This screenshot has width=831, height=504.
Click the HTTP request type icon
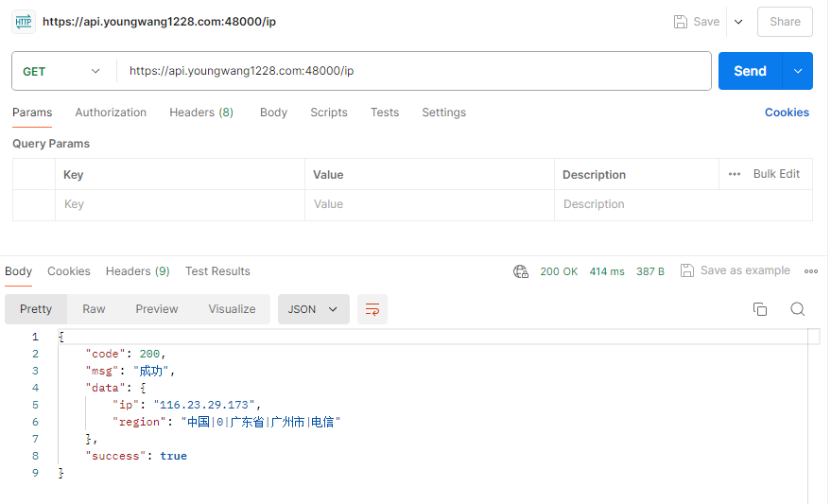point(24,22)
